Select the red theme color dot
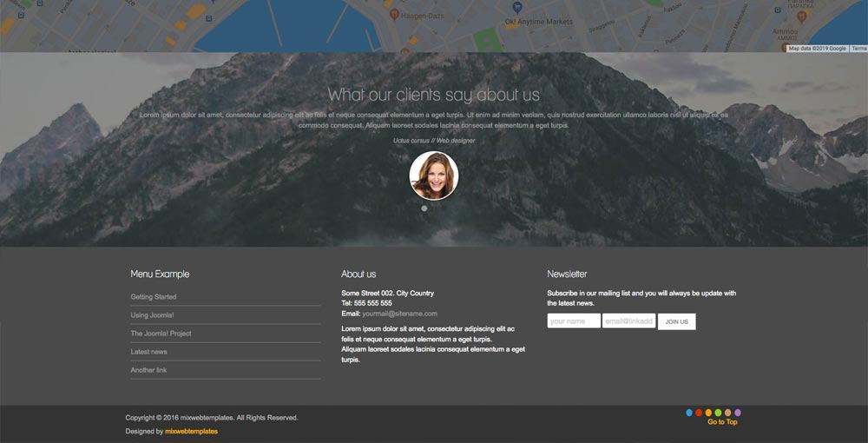 coord(699,413)
